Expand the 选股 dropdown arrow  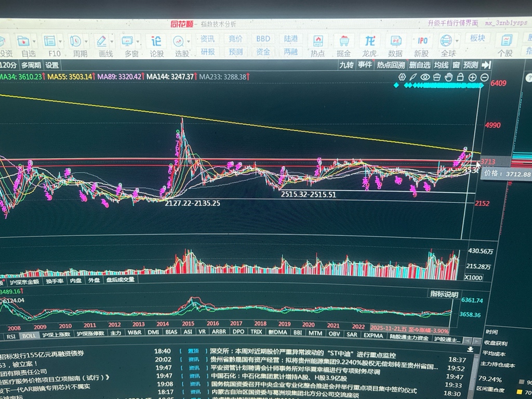[x=189, y=42]
